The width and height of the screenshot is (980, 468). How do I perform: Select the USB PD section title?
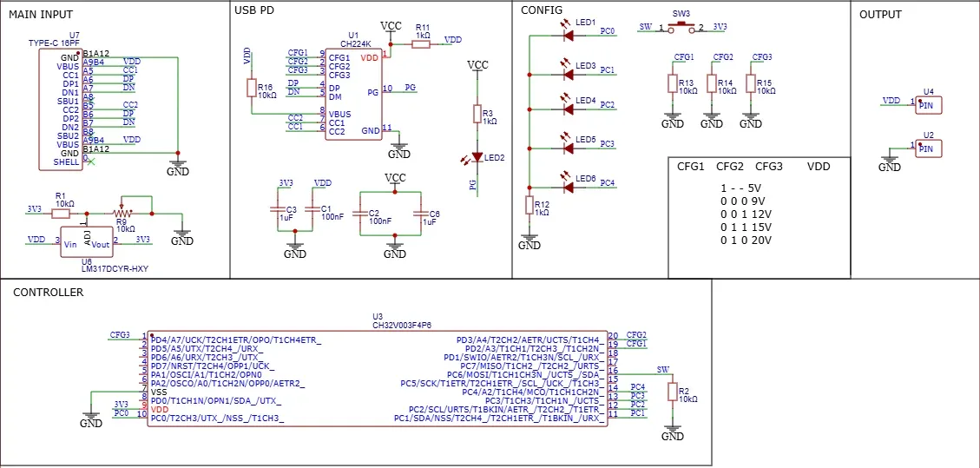tap(253, 10)
